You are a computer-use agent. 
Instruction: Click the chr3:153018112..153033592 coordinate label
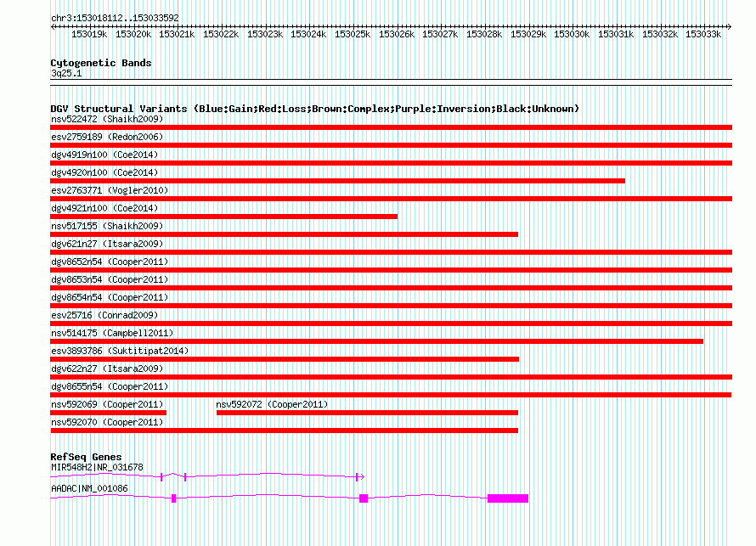[115, 18]
